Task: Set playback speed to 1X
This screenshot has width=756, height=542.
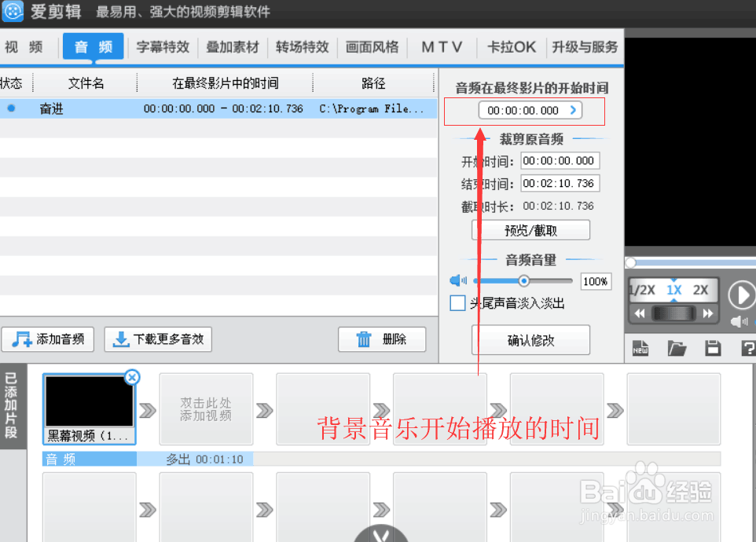Action: click(673, 290)
